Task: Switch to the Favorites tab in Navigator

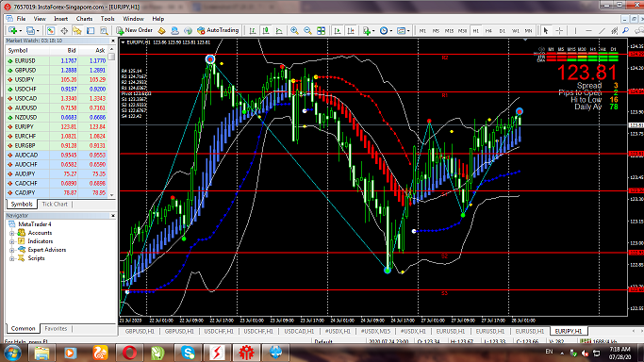Action: tap(56, 329)
